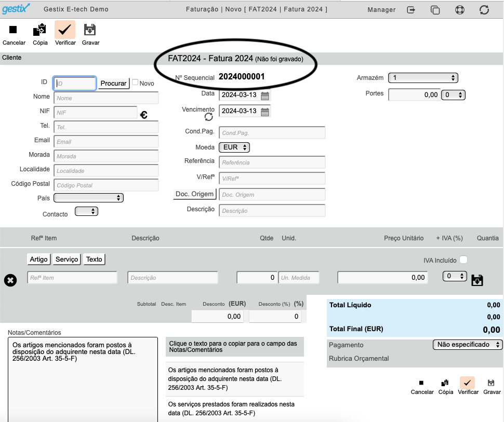
Task: Click the Nome input field
Action: pyautogui.click(x=106, y=98)
